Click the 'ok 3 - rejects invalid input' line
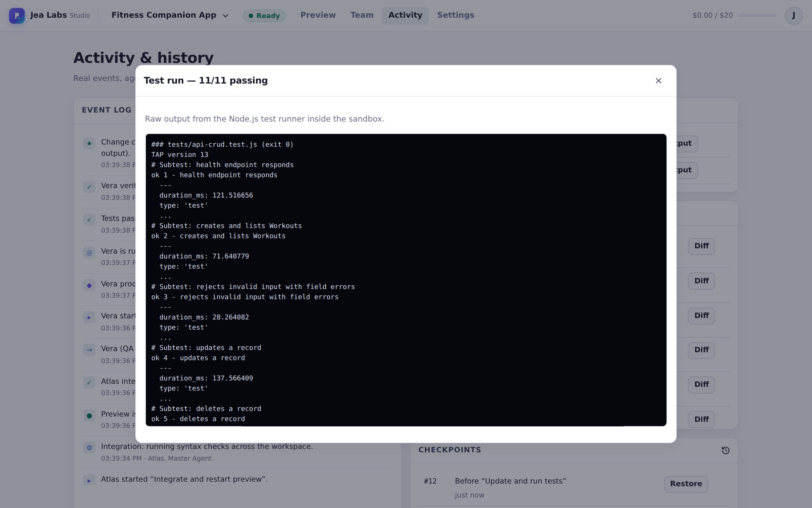 coord(245,297)
